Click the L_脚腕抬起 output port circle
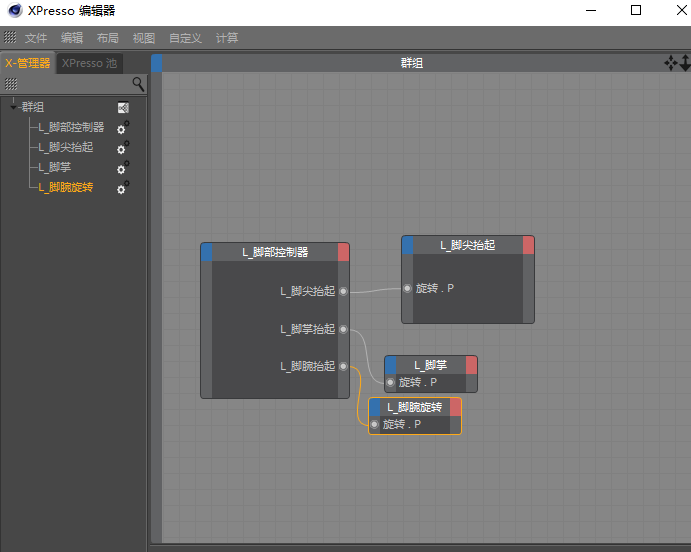The height and width of the screenshot is (552, 691). (343, 366)
